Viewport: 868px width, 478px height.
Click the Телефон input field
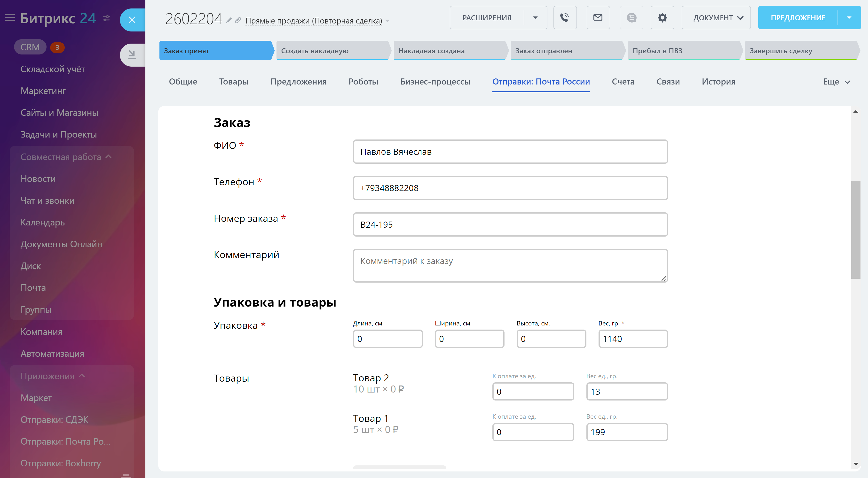click(x=510, y=188)
